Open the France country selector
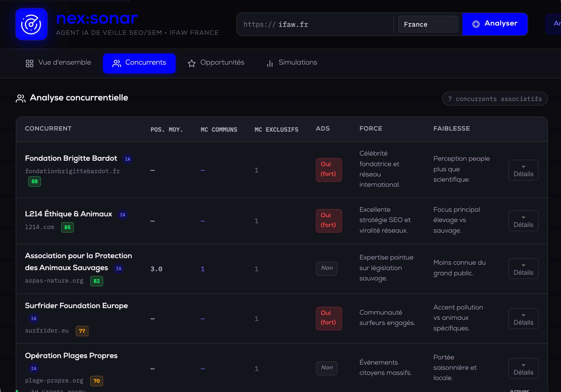This screenshot has width=561, height=392. [x=428, y=24]
